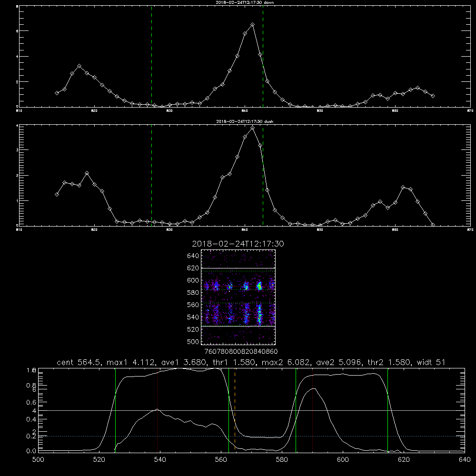
Task: Click the '2018-02-24T12:17:30 dawn' plot title
Action: tap(245, 2)
